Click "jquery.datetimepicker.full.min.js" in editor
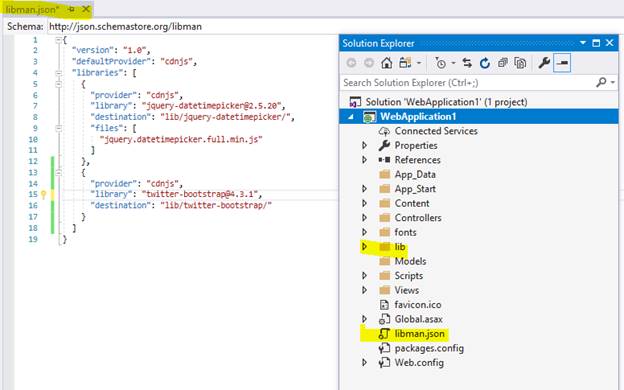This screenshot has height=390, width=624. [181, 139]
